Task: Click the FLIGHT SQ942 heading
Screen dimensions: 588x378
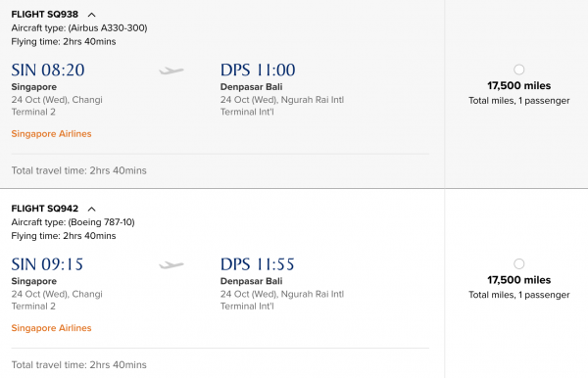Action: coord(45,209)
